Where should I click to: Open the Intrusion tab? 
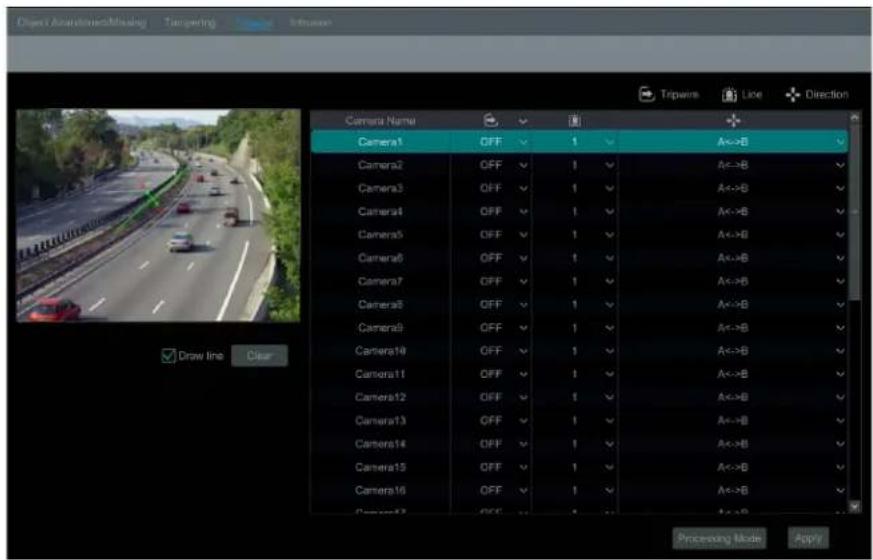pyautogui.click(x=311, y=23)
